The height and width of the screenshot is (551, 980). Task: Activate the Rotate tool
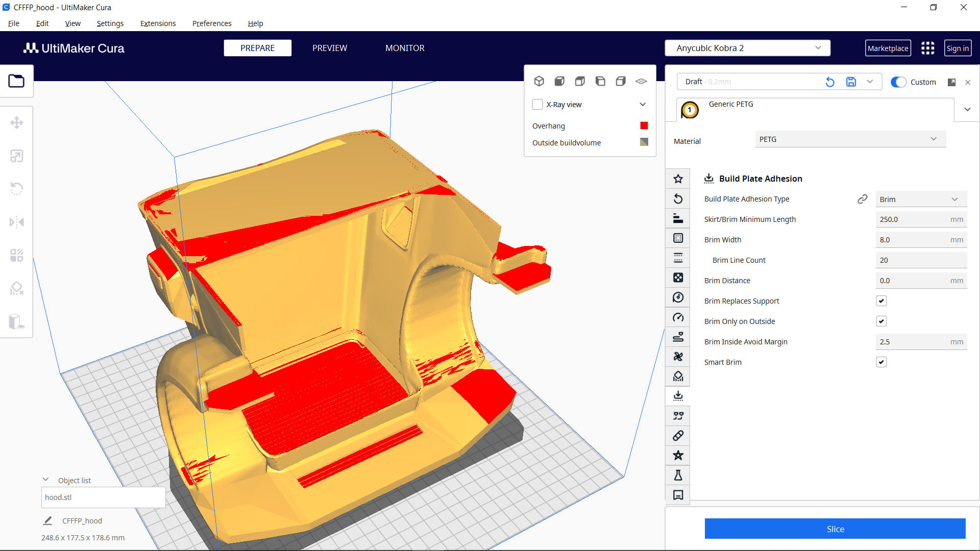pos(17,189)
